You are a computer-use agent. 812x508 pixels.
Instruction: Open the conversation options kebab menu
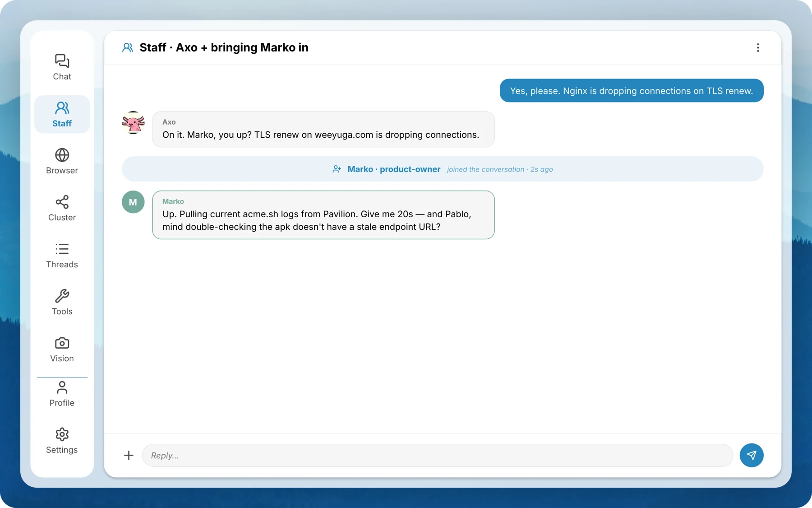point(758,48)
